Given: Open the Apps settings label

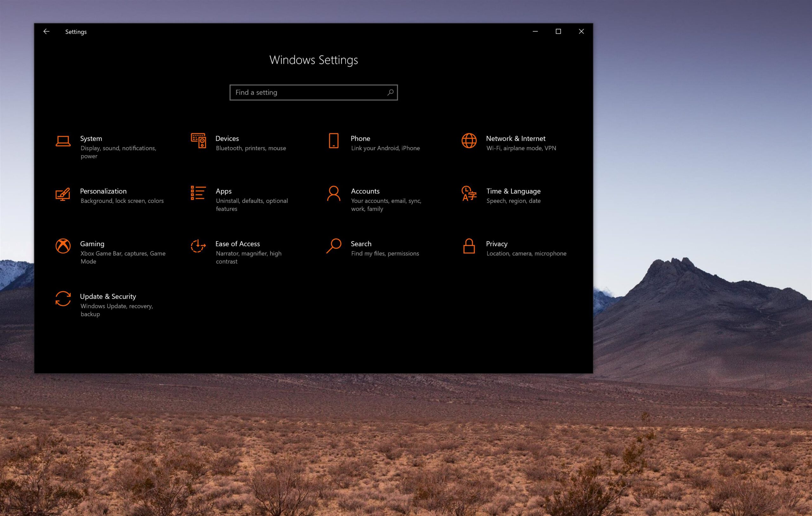Looking at the screenshot, I should click(224, 191).
